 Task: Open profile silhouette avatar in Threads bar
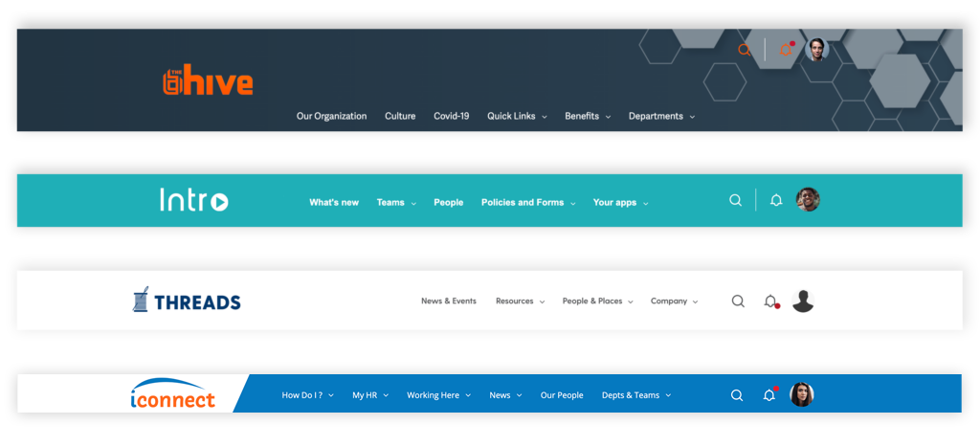803,301
